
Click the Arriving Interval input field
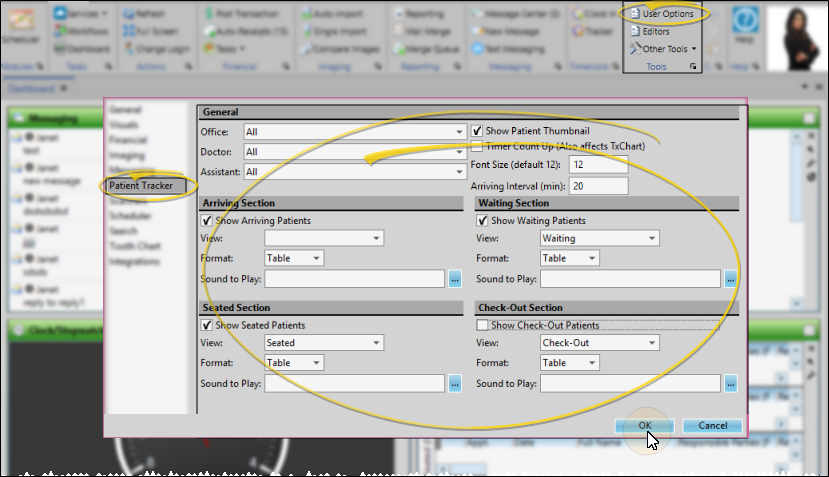click(x=598, y=186)
